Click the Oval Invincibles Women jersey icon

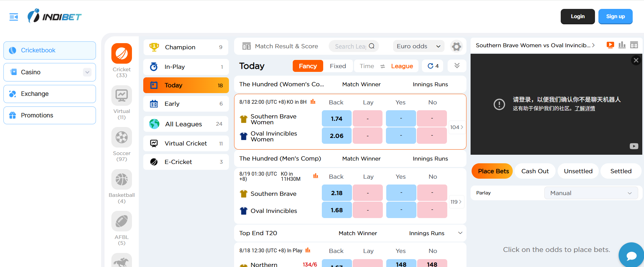(244, 136)
